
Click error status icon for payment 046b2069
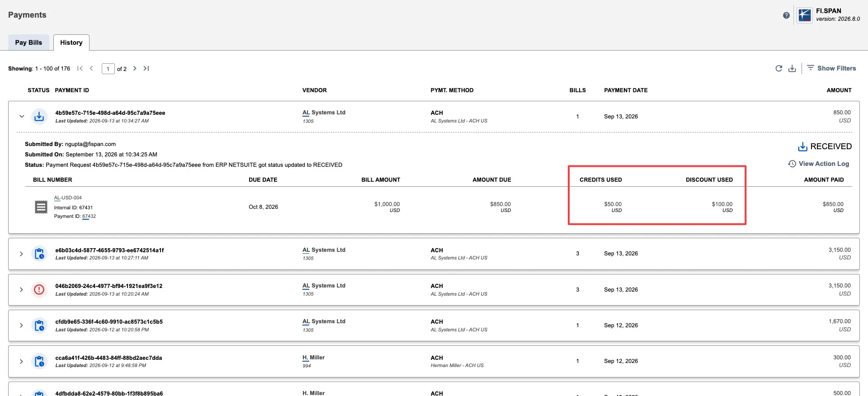(39, 290)
